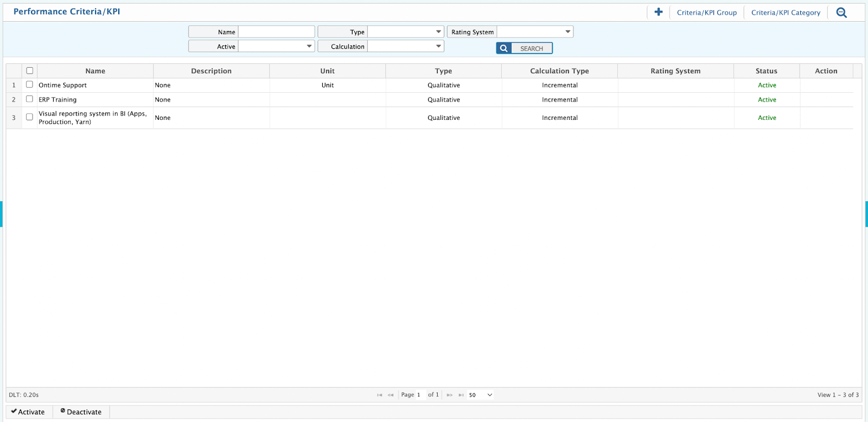The image size is (868, 422).
Task: Expand the Rating System dropdown
Action: click(535, 32)
